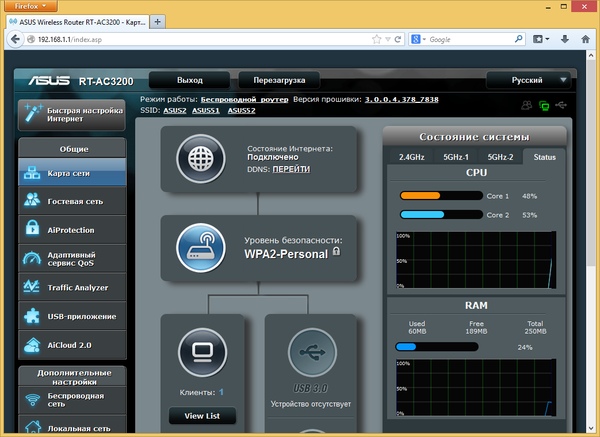Click the Локальная сеть house icon
Image resolution: width=600 pixels, height=437 pixels.
(33, 427)
